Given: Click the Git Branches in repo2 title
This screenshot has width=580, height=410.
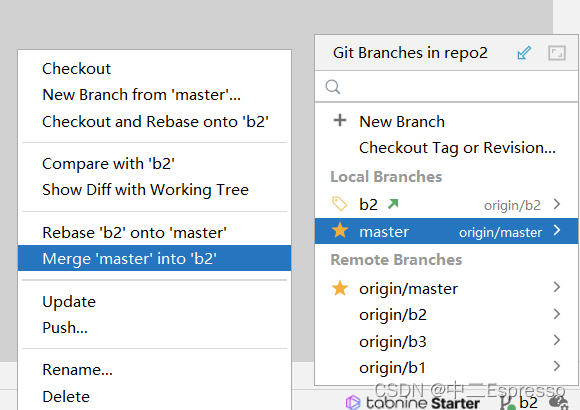Looking at the screenshot, I should pyautogui.click(x=410, y=53).
